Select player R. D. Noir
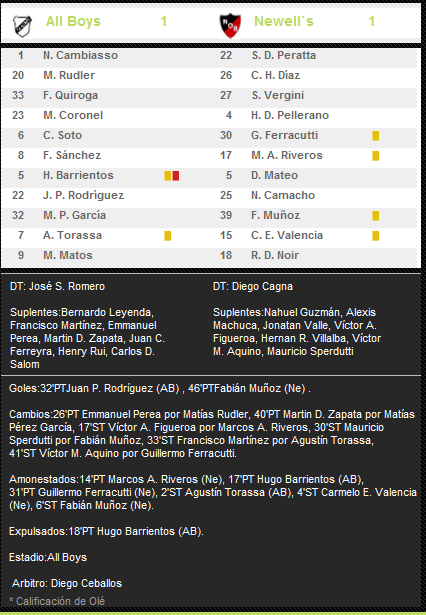Viewport: 426px width, 615px height. pyautogui.click(x=275, y=255)
